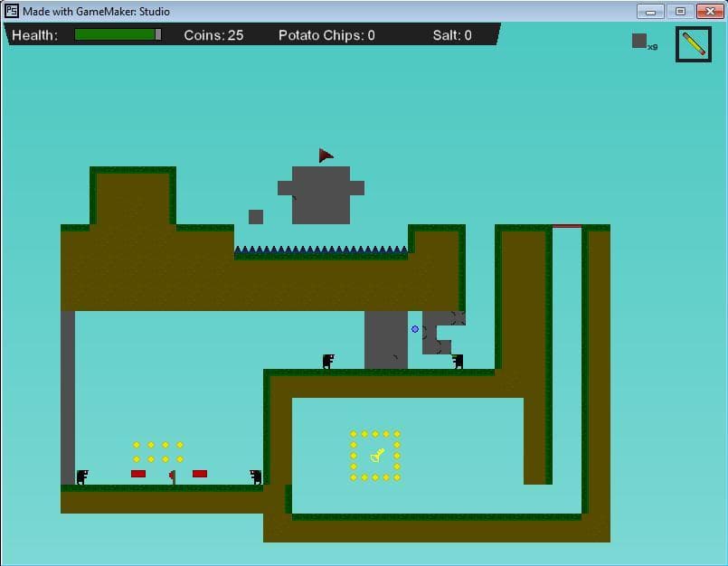
Task: Click the gray block inventory icon
Action: pyautogui.click(x=639, y=41)
